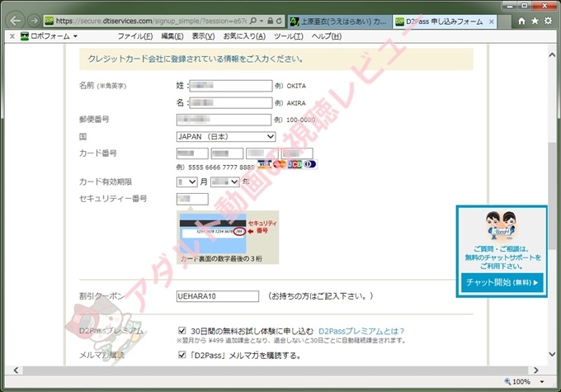The height and width of the screenshot is (392, 561).
Task: Open favorites with the star icon
Action: point(535,21)
